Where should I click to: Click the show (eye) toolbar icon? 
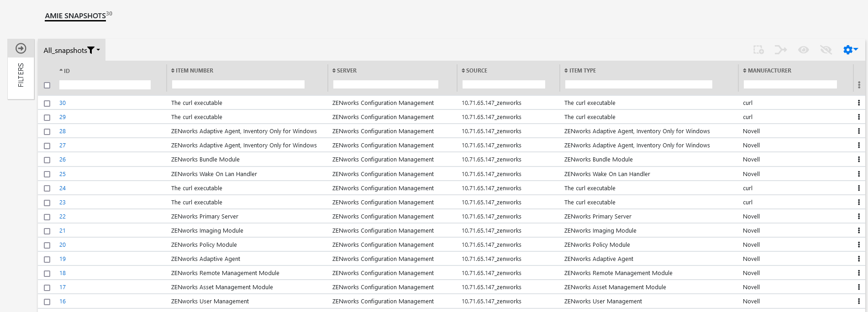[x=803, y=50]
